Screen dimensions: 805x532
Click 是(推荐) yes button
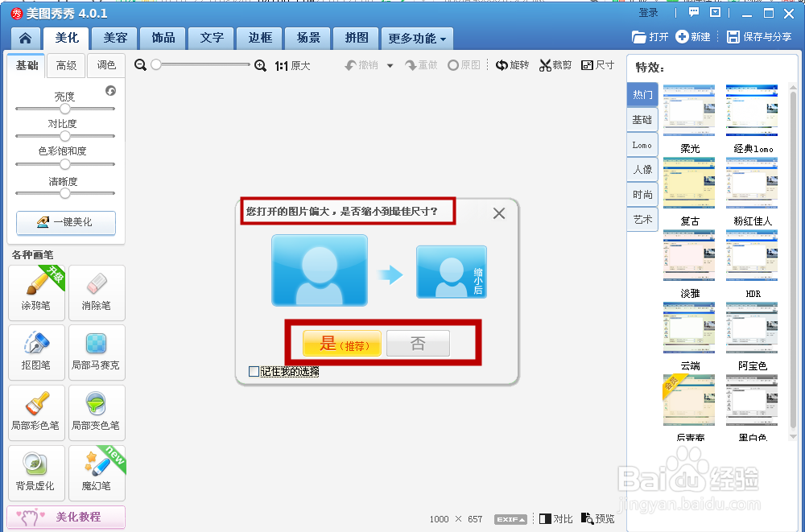tap(342, 343)
